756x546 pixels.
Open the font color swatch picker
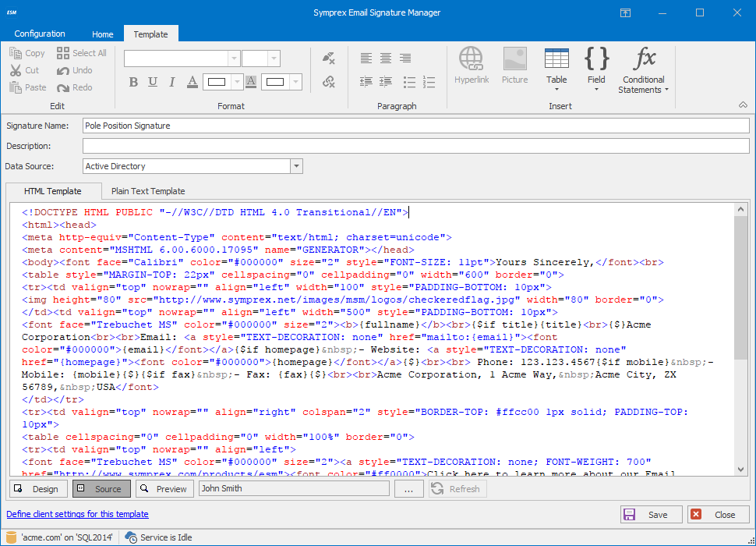point(216,82)
